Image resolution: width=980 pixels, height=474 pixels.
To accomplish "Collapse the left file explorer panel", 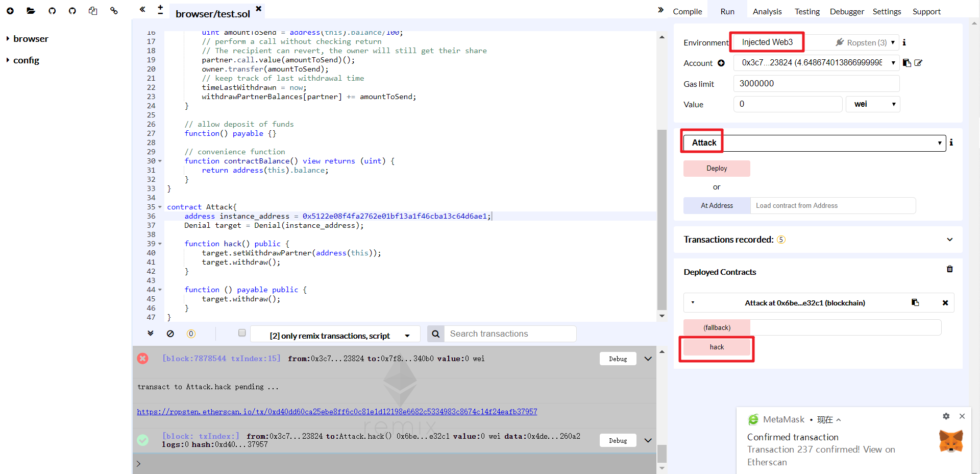I will coord(142,9).
